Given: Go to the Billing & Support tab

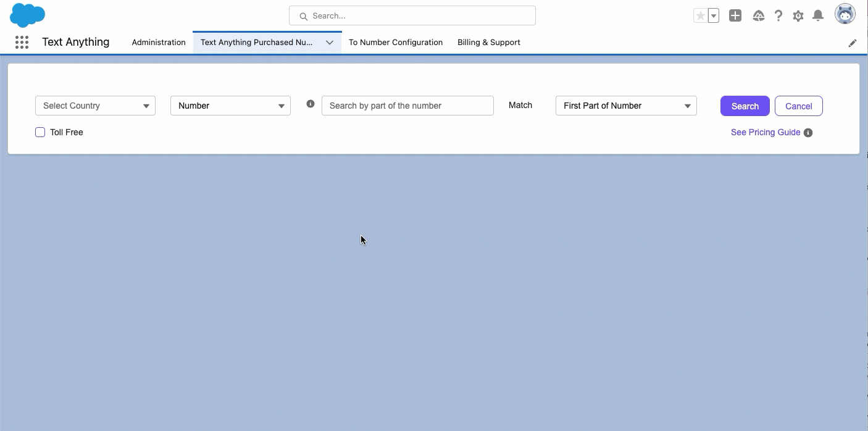Looking at the screenshot, I should click(489, 43).
